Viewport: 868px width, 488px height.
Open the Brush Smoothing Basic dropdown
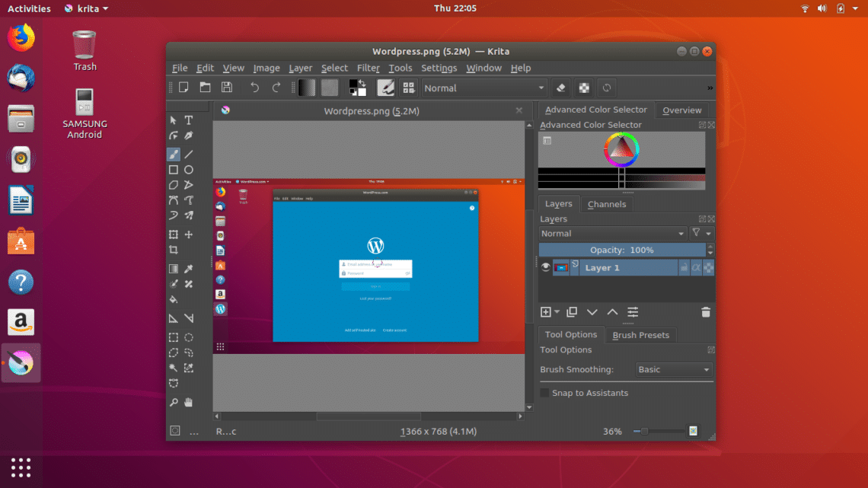click(674, 369)
